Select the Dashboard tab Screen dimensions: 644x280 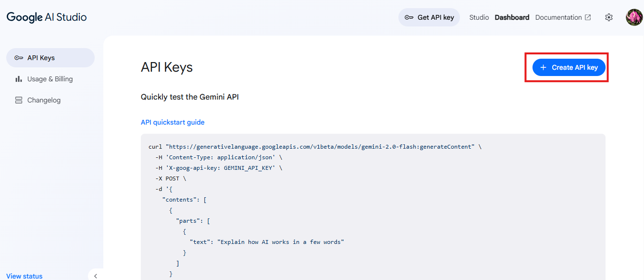(512, 17)
